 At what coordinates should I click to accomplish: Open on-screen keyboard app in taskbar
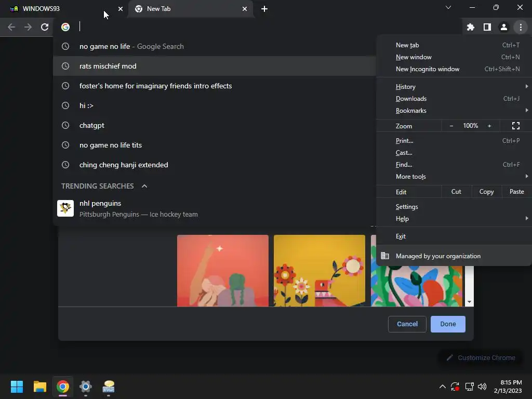pyautogui.click(x=109, y=387)
